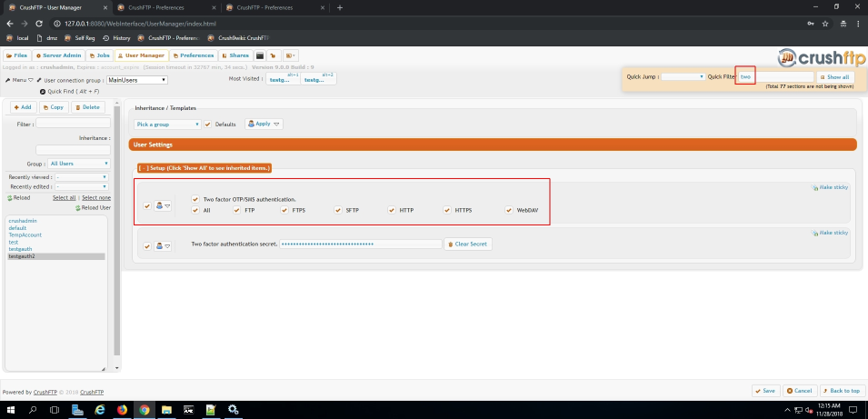Open the Group All Users dropdown
The width and height of the screenshot is (868, 419).
(x=78, y=164)
